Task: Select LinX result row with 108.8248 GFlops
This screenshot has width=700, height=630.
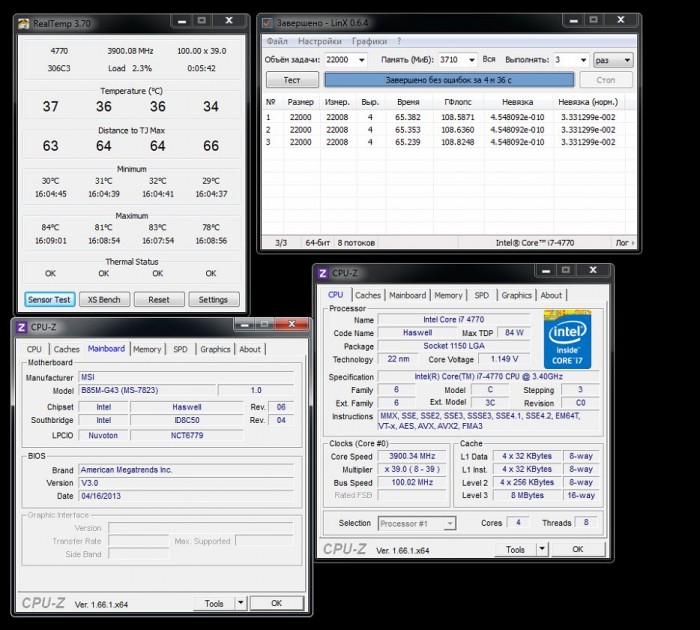Action: tap(449, 142)
